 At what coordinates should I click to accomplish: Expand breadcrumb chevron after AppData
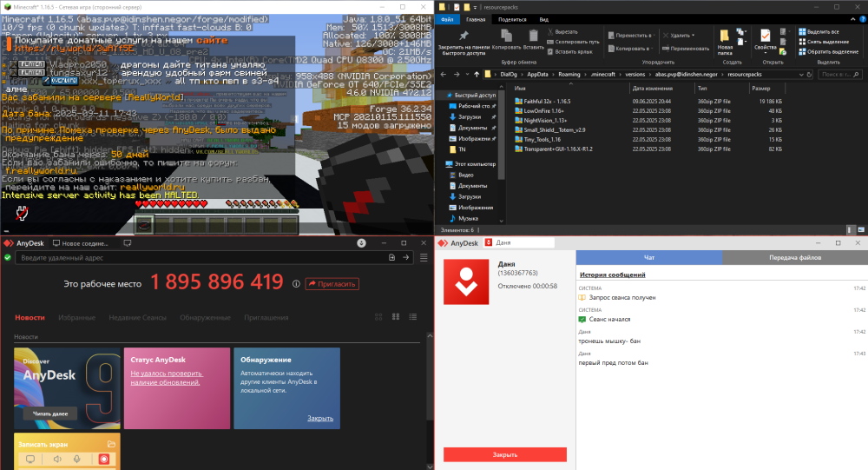552,74
